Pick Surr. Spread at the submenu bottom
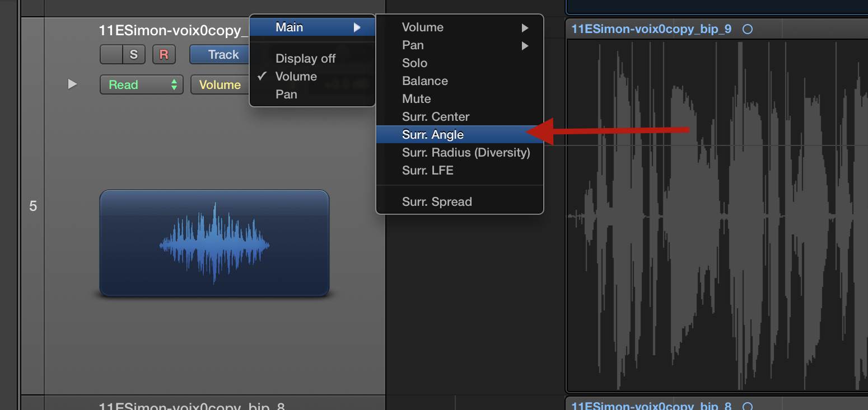 [x=437, y=202]
